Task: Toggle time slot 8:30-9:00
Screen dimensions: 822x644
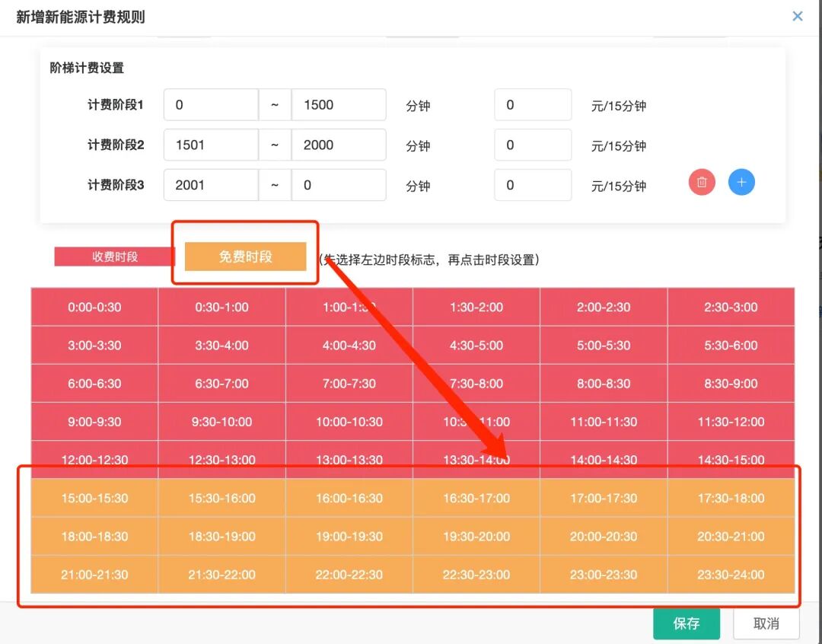Action: pos(731,384)
